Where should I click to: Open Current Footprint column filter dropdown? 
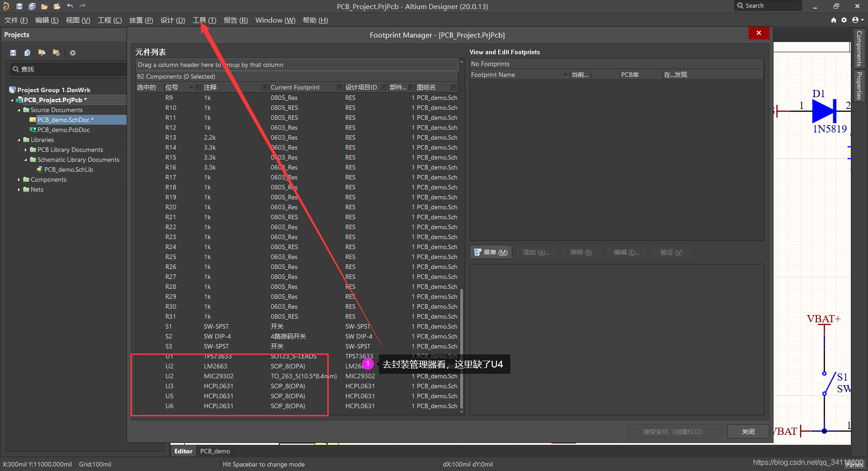pos(340,87)
